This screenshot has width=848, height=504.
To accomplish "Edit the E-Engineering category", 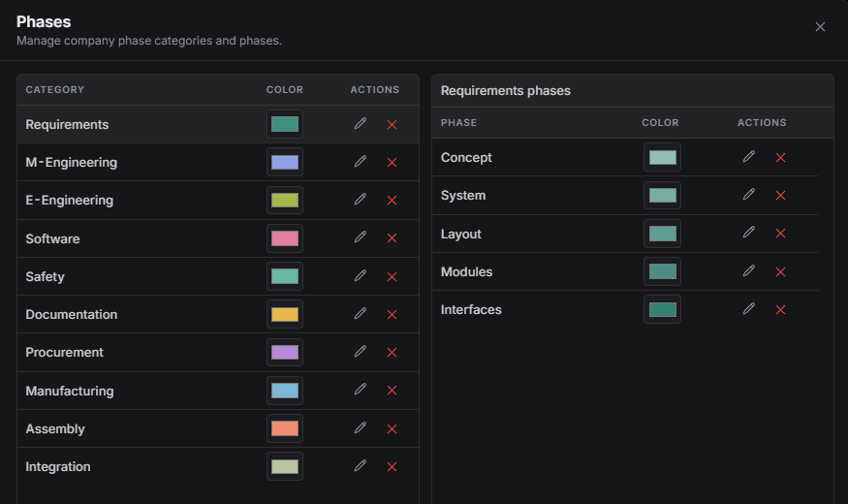I will coord(361,200).
